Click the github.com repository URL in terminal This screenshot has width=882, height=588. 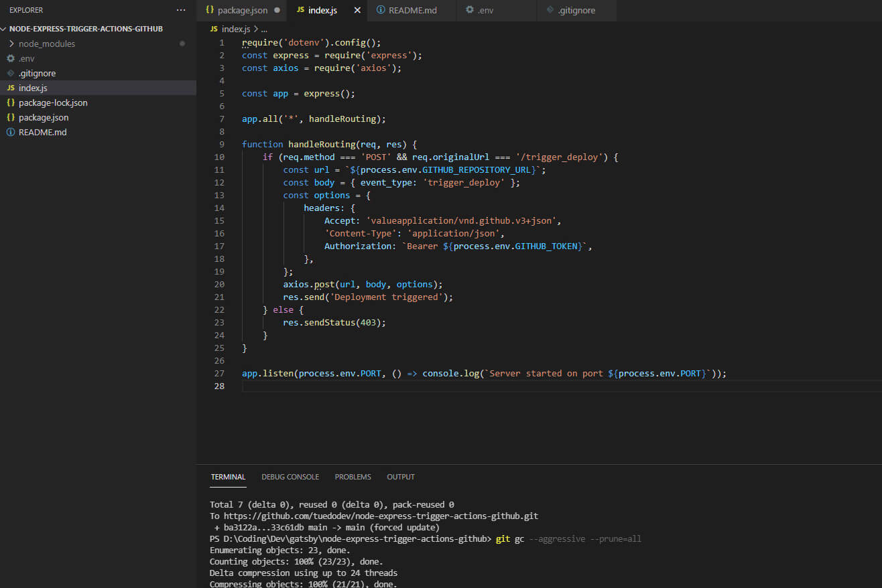[381, 516]
